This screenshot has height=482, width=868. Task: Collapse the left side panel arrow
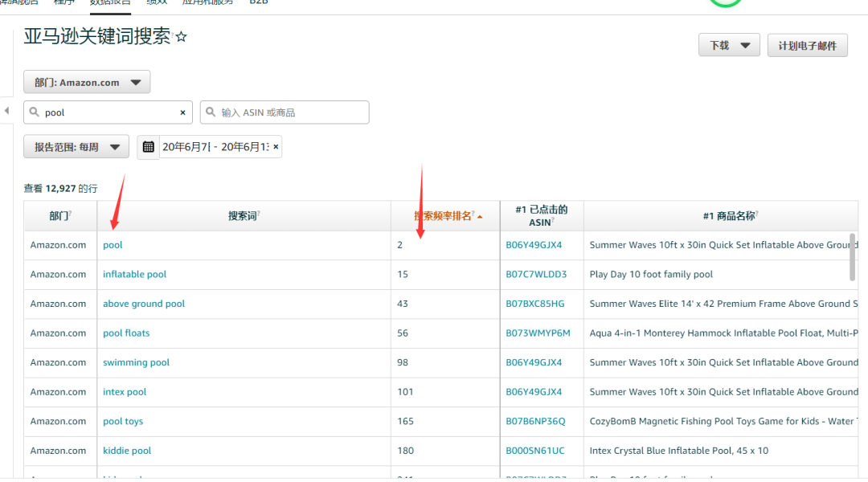click(x=6, y=111)
